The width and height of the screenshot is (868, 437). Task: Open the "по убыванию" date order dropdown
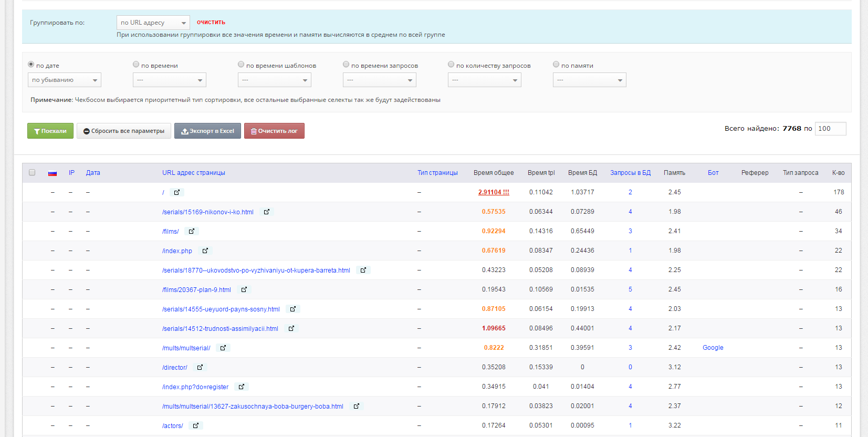[x=65, y=80]
